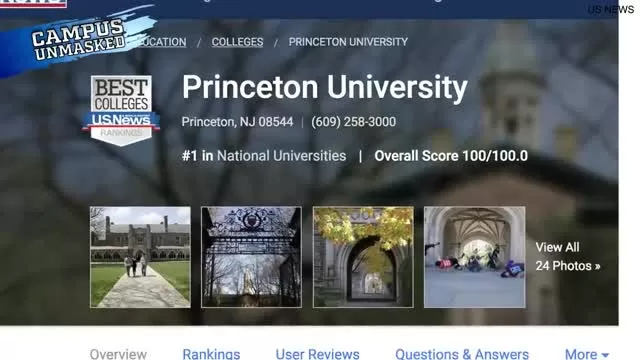This screenshot has height=360, width=640.
Task: Click the US NEWS label at top right
Action: click(x=611, y=9)
